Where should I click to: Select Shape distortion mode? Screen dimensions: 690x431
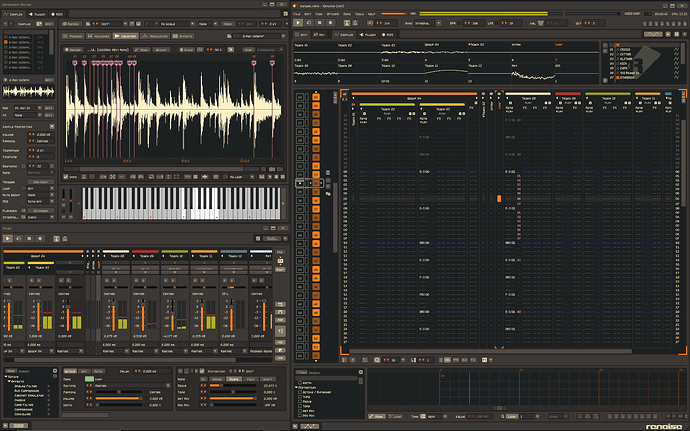[x=234, y=379]
